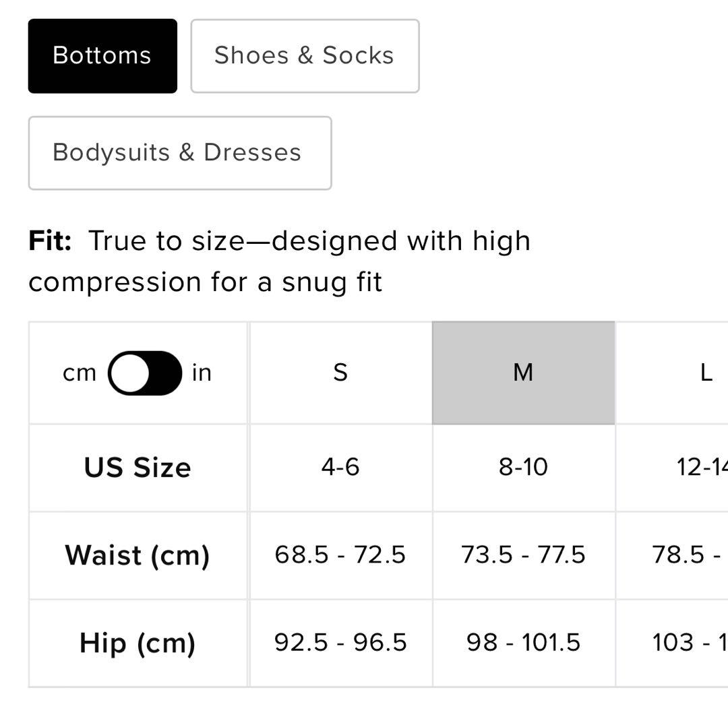Click the 'cm' unit label
728x721 pixels.
[x=80, y=373]
